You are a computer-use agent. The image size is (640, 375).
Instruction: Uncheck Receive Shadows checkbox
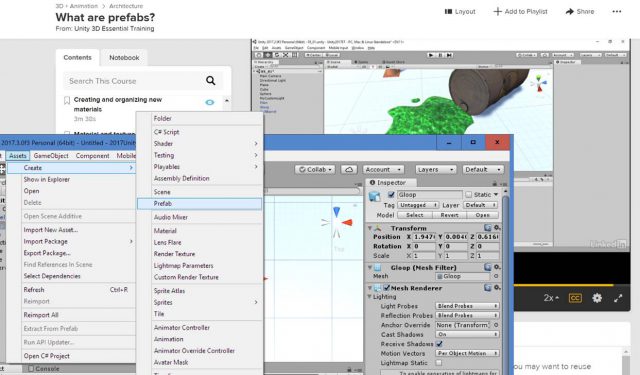click(x=439, y=344)
